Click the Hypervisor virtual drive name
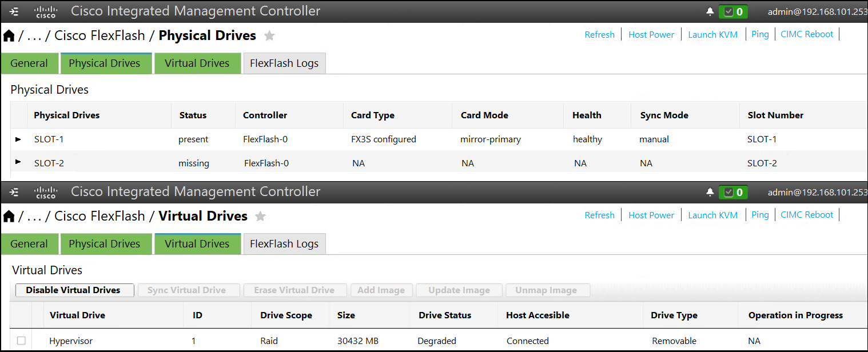 click(71, 341)
